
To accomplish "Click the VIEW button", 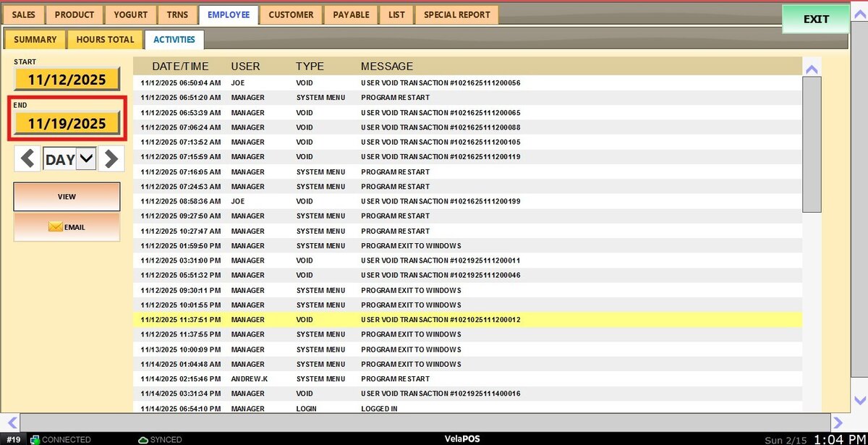I will tap(67, 196).
